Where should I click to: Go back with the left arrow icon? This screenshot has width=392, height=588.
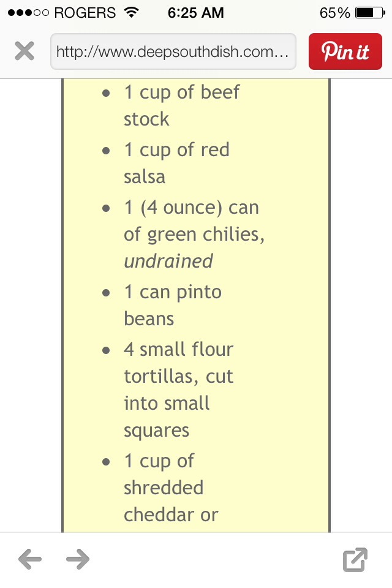click(x=30, y=559)
